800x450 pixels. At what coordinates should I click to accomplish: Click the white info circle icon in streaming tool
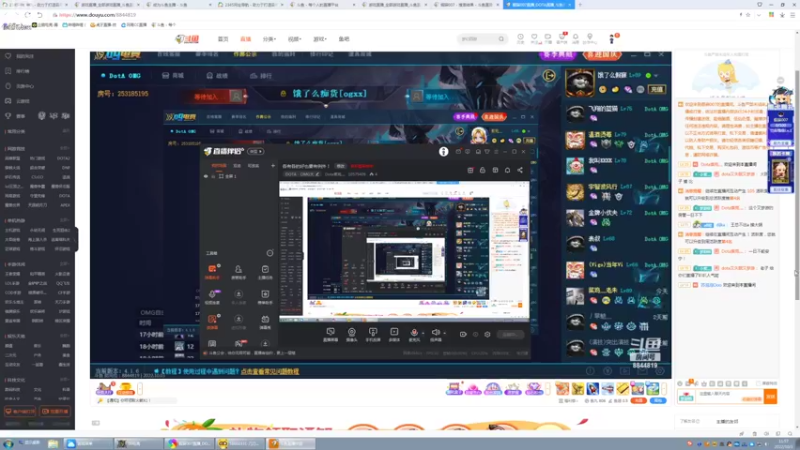click(x=443, y=152)
